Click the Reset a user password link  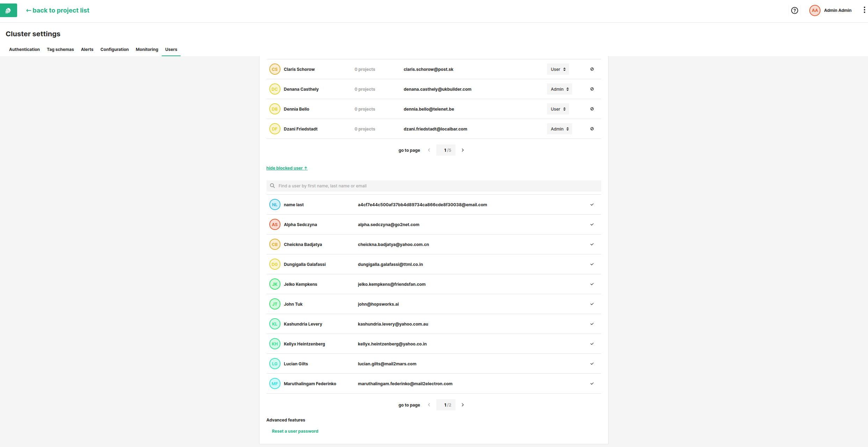coord(295,431)
